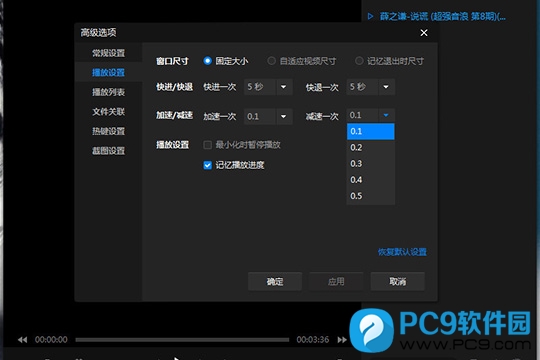The height and width of the screenshot is (360, 540).
Task: Click the video progress bar
Action: (x=182, y=340)
